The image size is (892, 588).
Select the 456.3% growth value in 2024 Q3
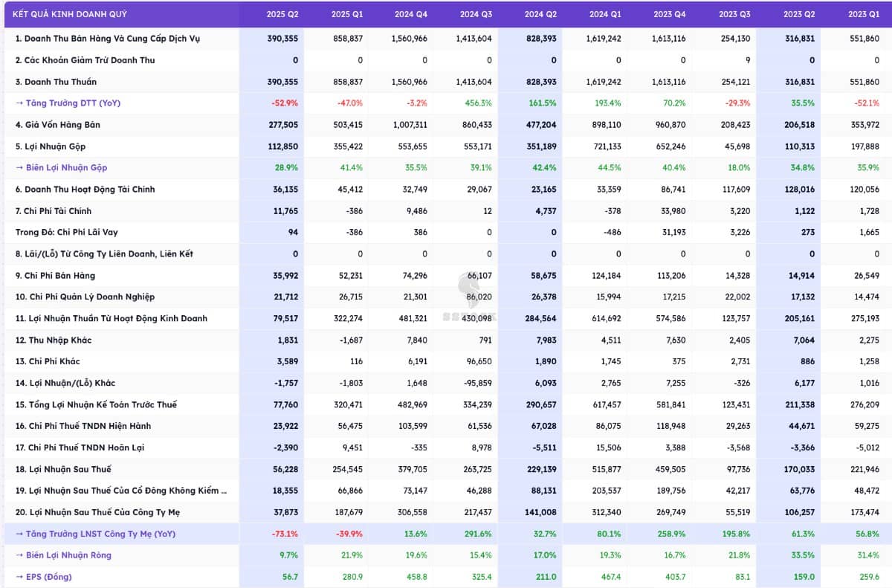(478, 103)
